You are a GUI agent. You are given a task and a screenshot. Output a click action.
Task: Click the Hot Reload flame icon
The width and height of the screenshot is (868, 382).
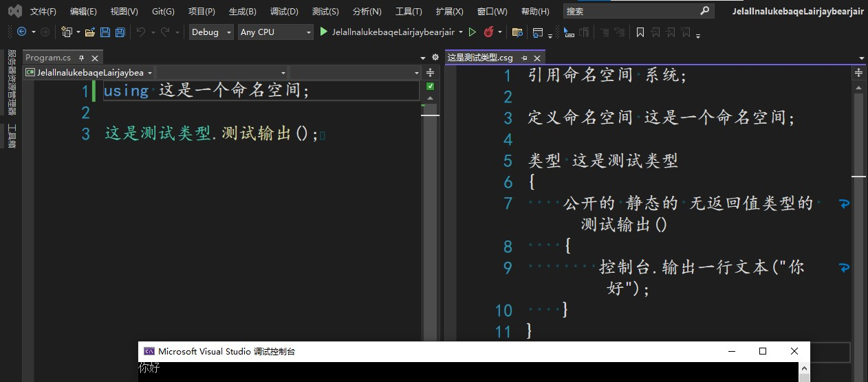click(x=488, y=32)
